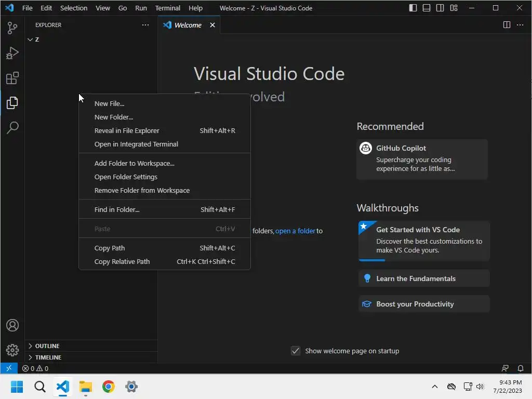532x399 pixels.
Task: Click the status bar feedback icon
Action: (505, 368)
